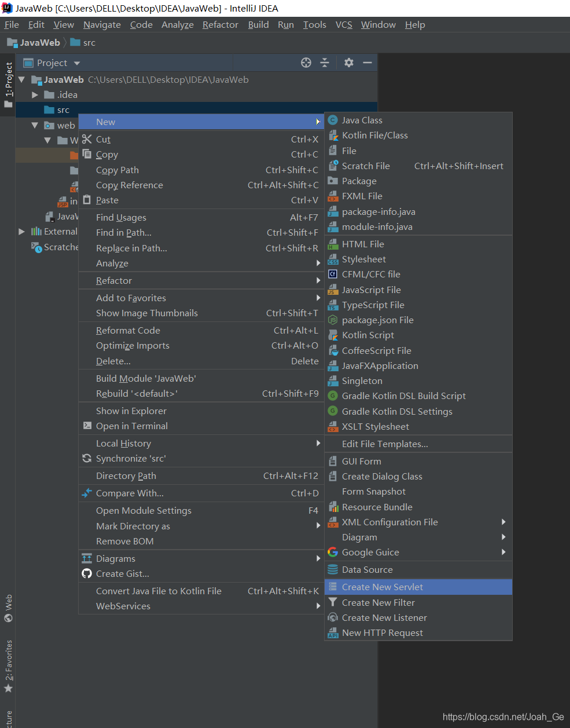Click the HTML File icon
This screenshot has width=570, height=728.
point(333,244)
